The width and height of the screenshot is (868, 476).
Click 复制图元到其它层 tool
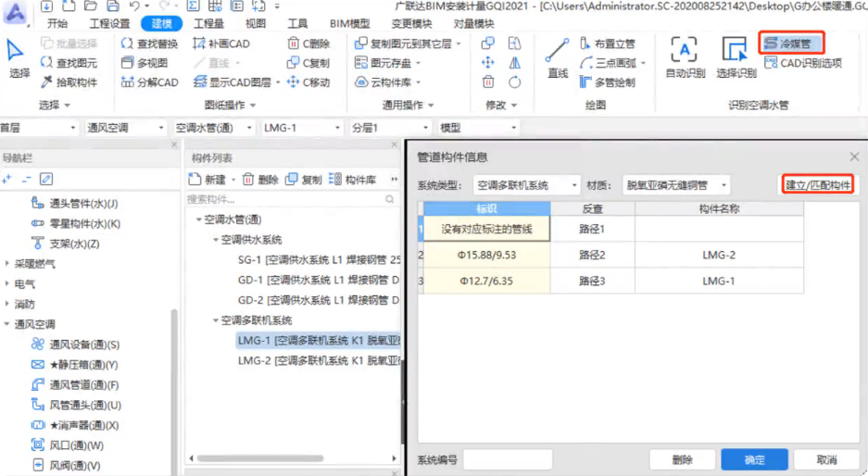pyautogui.click(x=408, y=44)
